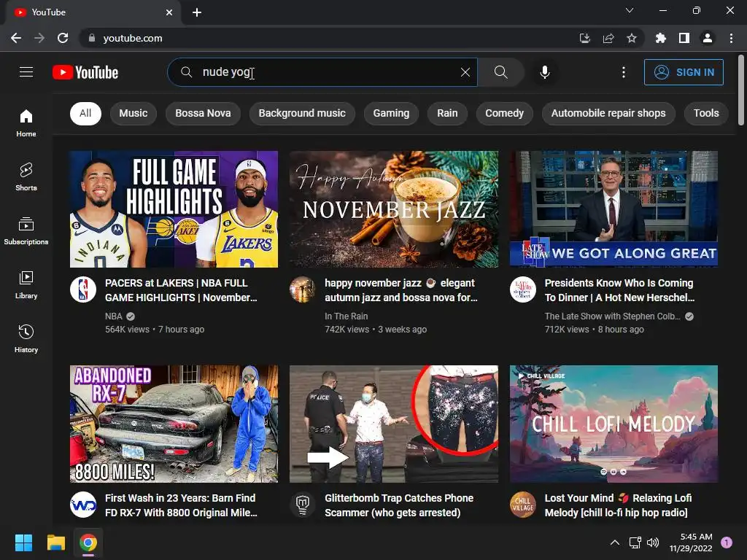The height and width of the screenshot is (560, 747).
Task: Click the 'In The Rain' channel name
Action: 347,316
